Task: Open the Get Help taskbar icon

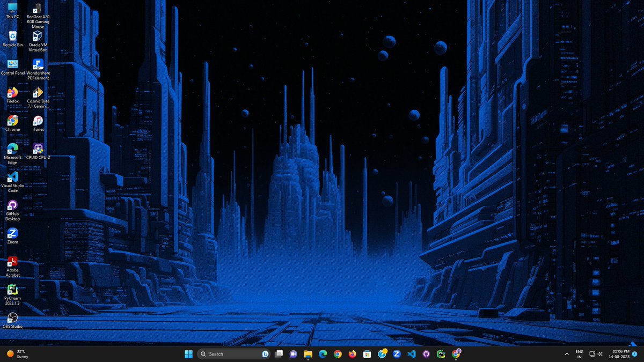Action: click(382, 354)
